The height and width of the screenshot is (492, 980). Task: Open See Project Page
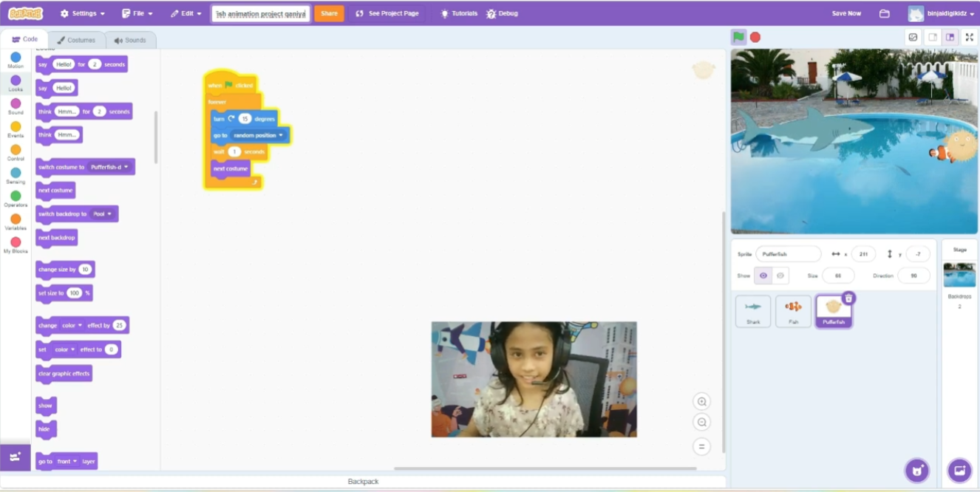tap(387, 13)
